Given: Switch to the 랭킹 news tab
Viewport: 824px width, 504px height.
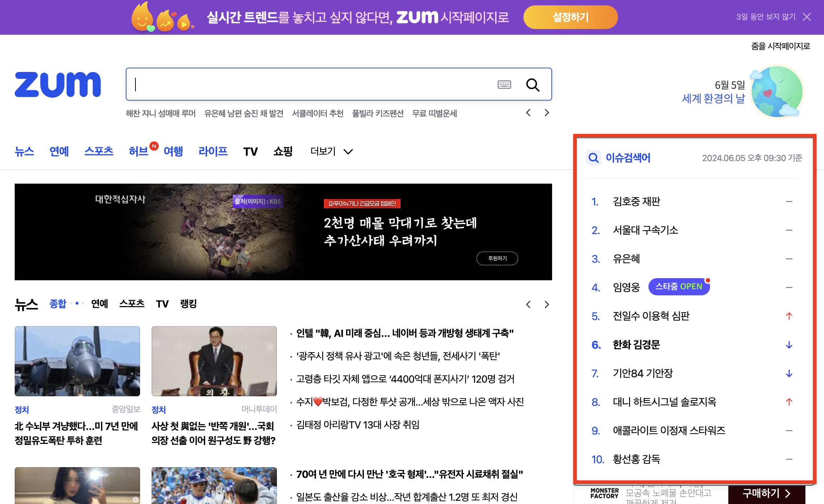Looking at the screenshot, I should pyautogui.click(x=188, y=304).
